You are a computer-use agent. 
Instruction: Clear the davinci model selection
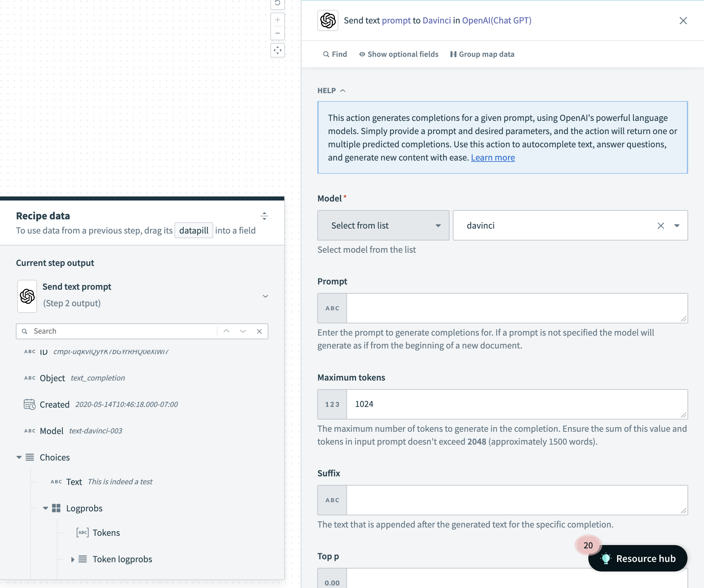[x=660, y=226]
